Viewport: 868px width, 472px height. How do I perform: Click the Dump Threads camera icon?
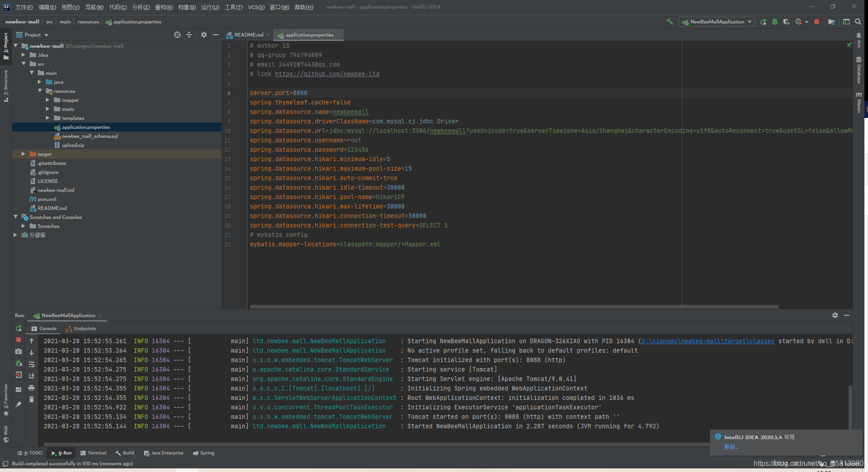[18, 351]
